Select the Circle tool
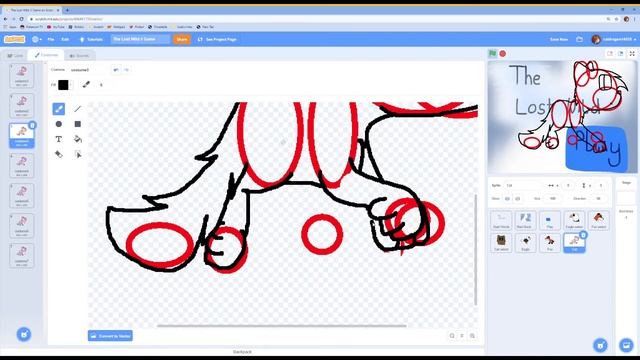The image size is (640, 360). [x=59, y=124]
